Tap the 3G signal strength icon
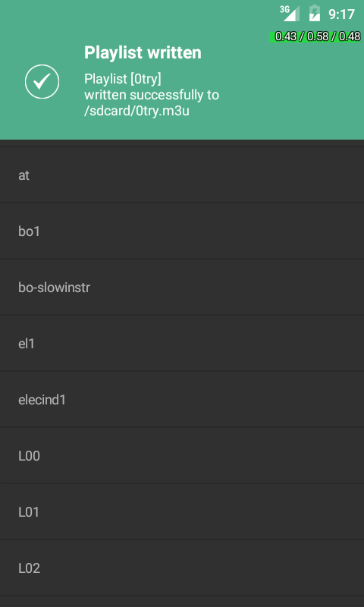The width and height of the screenshot is (364, 607). [290, 14]
